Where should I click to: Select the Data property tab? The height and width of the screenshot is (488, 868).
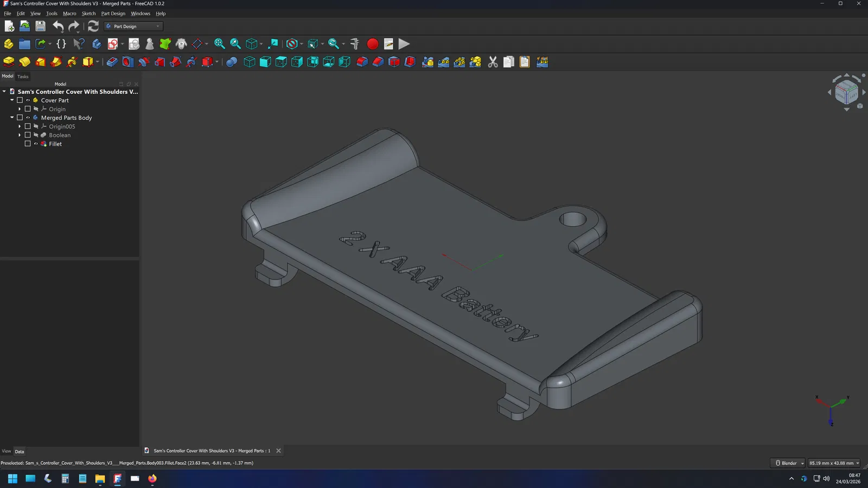click(x=20, y=451)
